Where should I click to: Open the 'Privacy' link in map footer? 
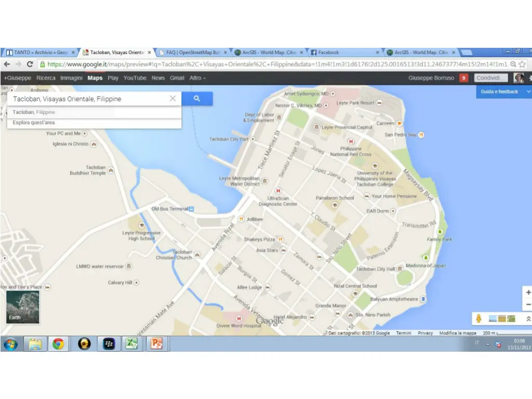[x=425, y=333]
